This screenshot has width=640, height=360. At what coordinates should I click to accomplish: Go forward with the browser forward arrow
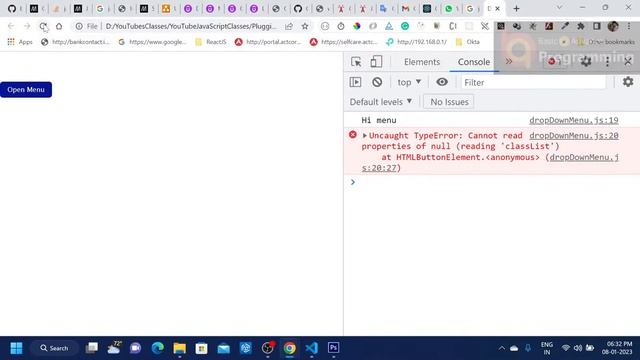(x=27, y=26)
